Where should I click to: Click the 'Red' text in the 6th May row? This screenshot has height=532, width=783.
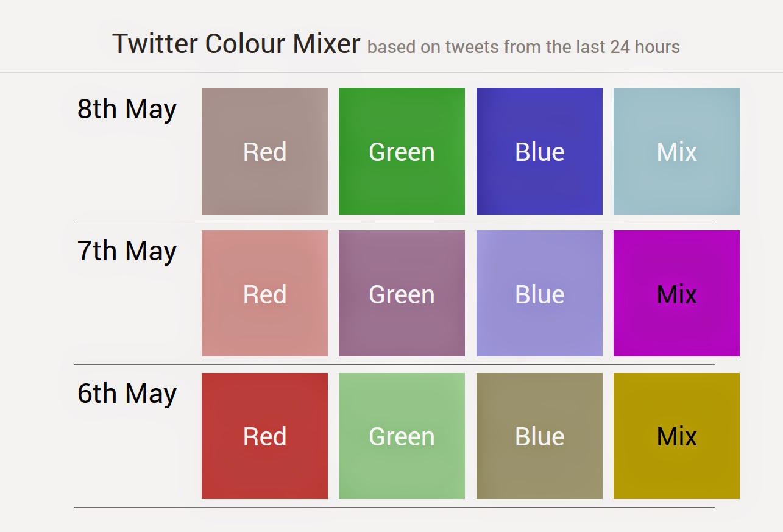[x=264, y=437]
